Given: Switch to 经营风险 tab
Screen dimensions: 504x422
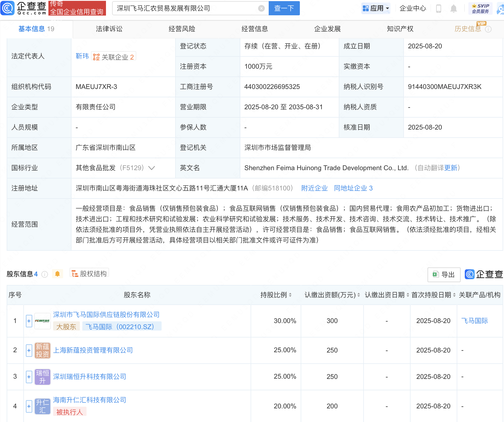Looking at the screenshot, I should click(182, 29).
